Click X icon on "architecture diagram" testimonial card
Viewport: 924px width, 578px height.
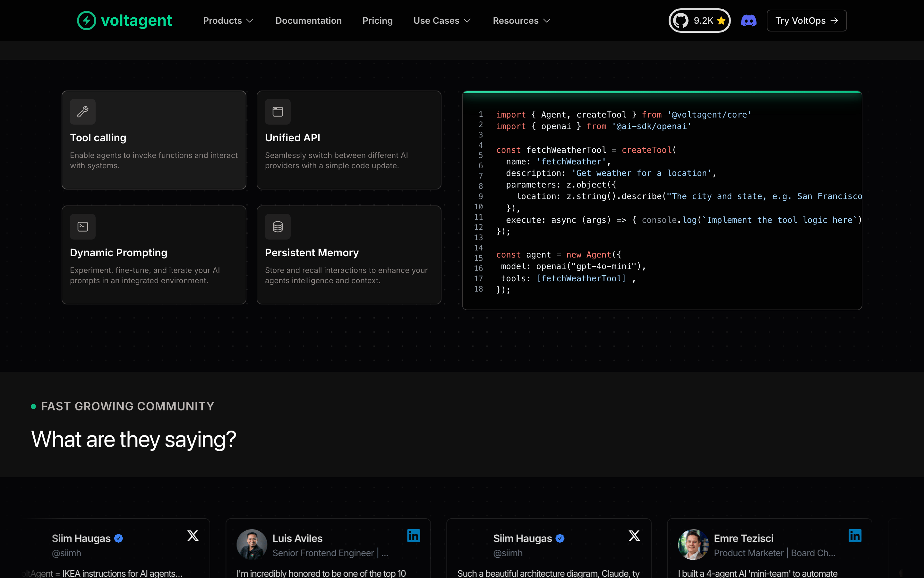click(x=634, y=536)
